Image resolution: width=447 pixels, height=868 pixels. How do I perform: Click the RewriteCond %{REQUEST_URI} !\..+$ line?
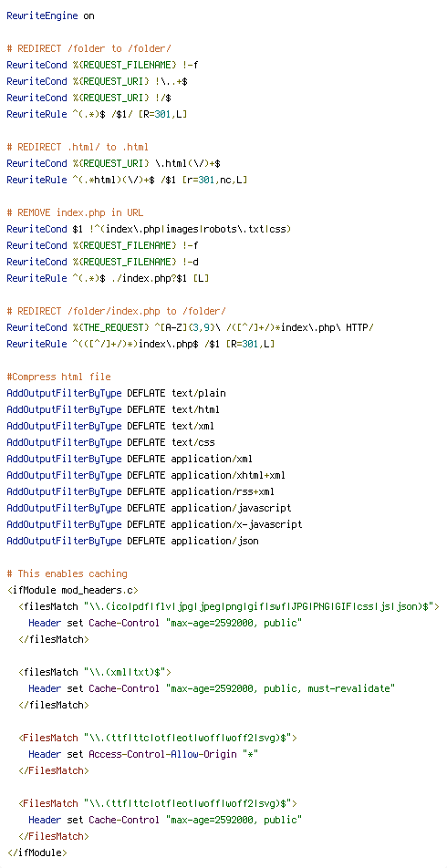(x=97, y=82)
